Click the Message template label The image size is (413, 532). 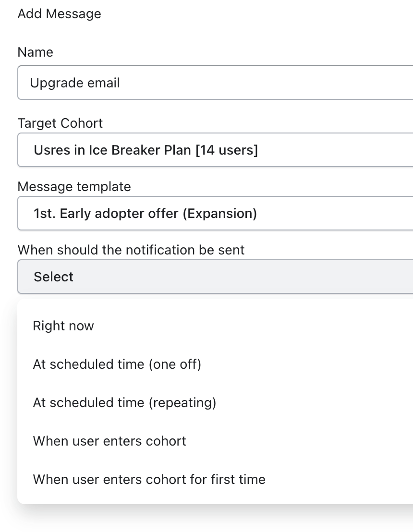pos(74,186)
